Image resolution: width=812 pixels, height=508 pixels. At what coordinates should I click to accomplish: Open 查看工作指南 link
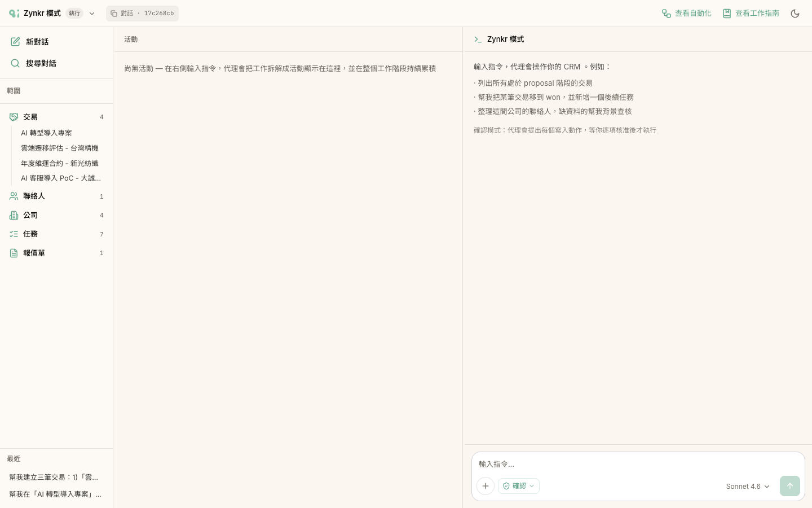pos(751,14)
